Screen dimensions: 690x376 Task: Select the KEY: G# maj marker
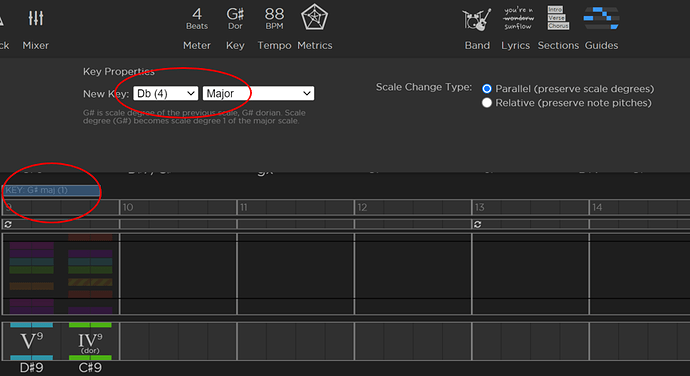pyautogui.click(x=51, y=190)
